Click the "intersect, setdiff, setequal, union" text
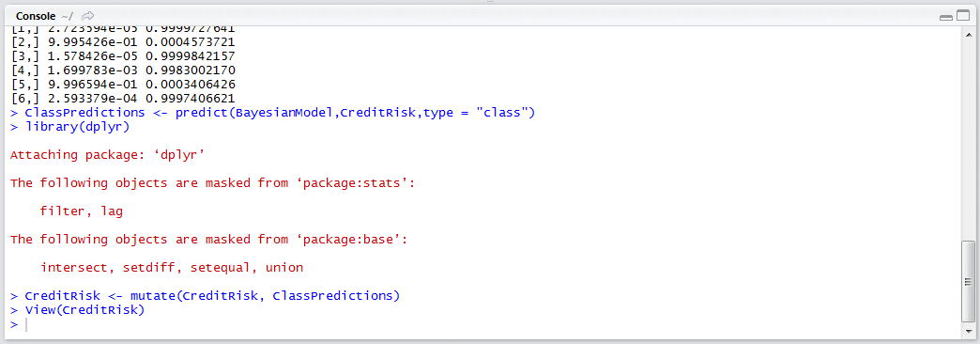This screenshot has height=344, width=980. 172,268
